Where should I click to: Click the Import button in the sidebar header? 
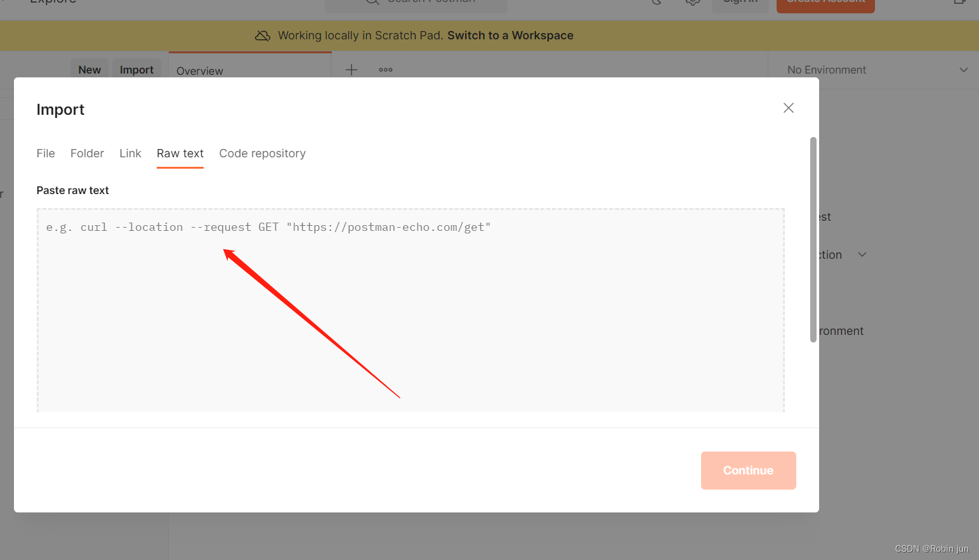(x=136, y=70)
